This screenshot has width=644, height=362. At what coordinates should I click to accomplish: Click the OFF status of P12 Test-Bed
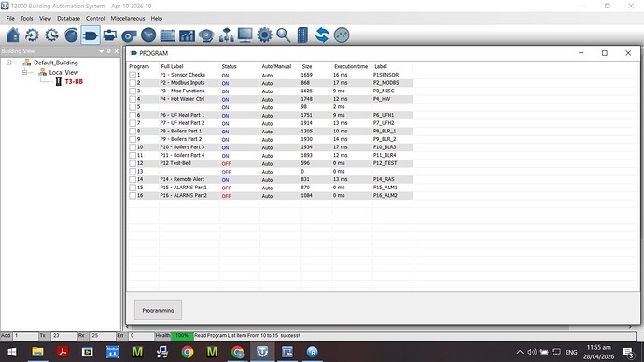226,163
